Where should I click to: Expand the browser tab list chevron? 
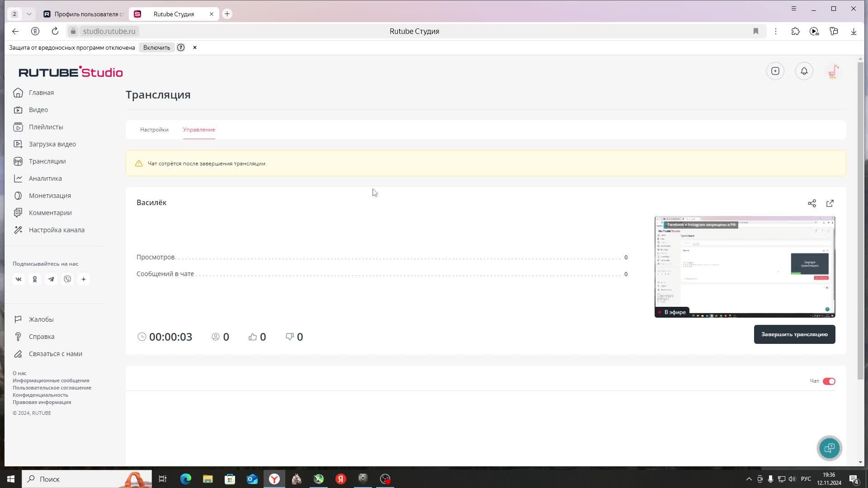29,14
